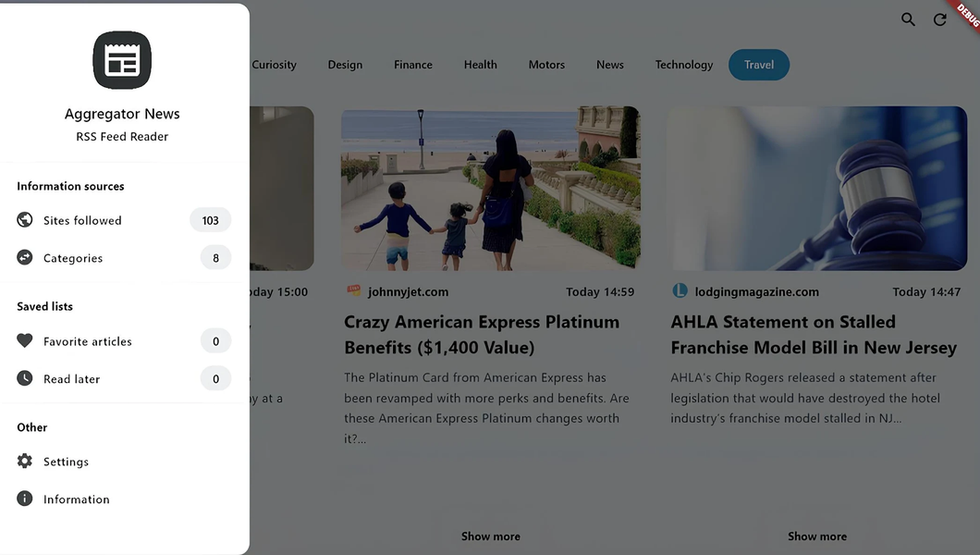Screen dimensions: 980x555
Task: Click the Read later 0 count badge
Action: coord(215,378)
